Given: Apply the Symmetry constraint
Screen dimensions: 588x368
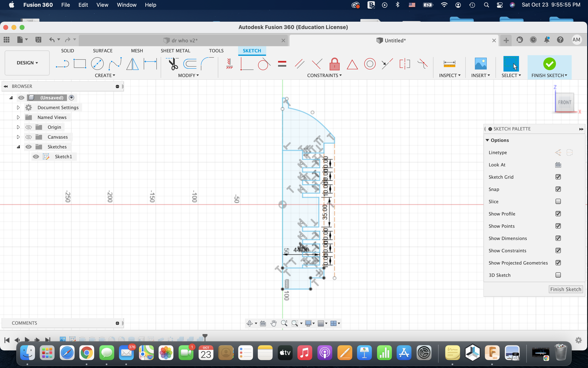Looking at the screenshot, I should [404, 64].
